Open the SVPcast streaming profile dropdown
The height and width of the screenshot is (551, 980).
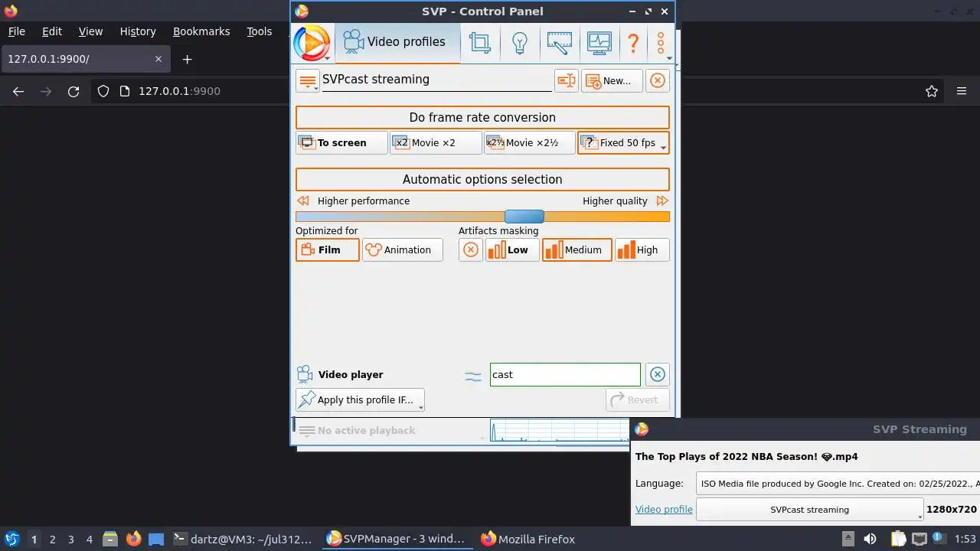pyautogui.click(x=809, y=510)
